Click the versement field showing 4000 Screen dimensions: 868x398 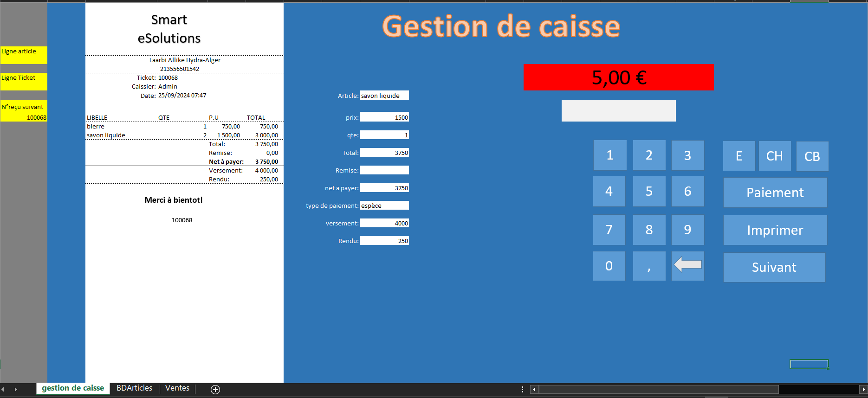[x=384, y=223]
